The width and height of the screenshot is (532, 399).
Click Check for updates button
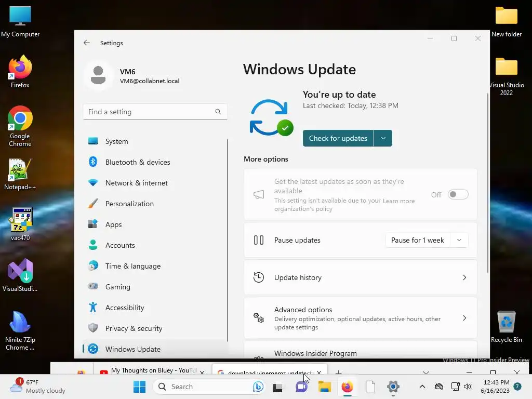338,138
